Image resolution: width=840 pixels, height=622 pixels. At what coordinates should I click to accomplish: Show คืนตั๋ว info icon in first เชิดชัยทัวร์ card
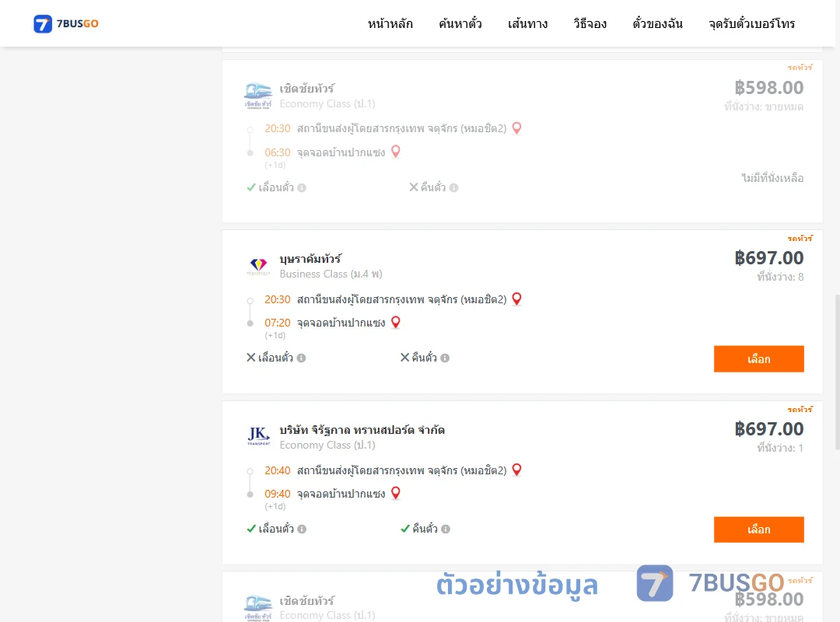point(453,187)
